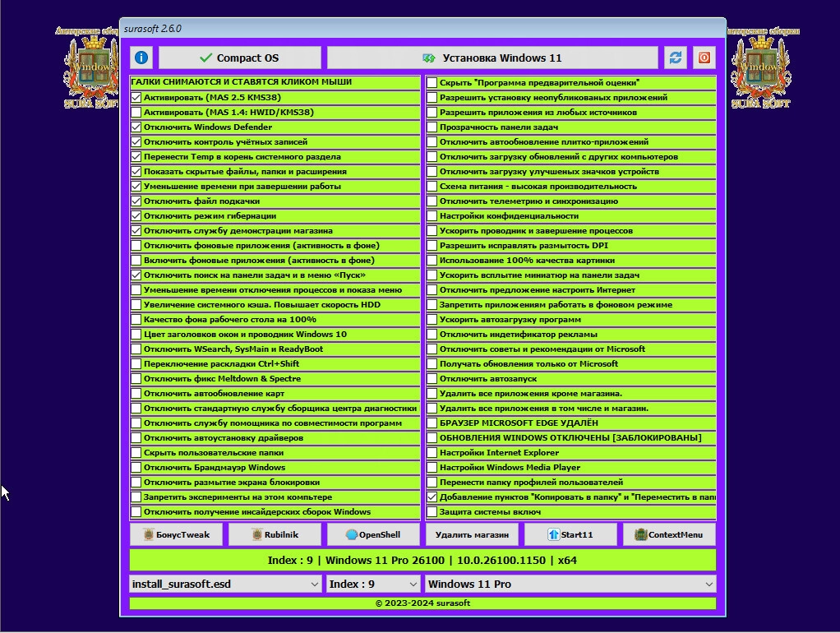Check Настройки Windows Media Player
840x633 pixels.
click(432, 468)
